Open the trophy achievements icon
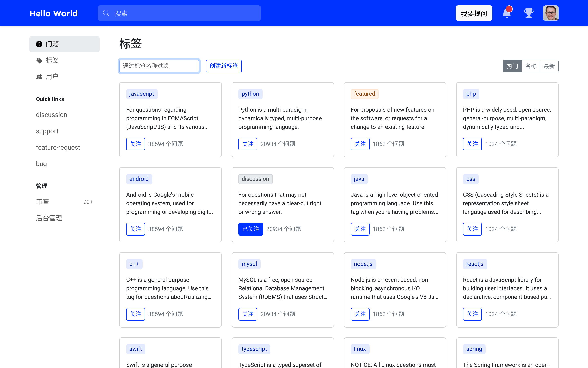 (528, 13)
